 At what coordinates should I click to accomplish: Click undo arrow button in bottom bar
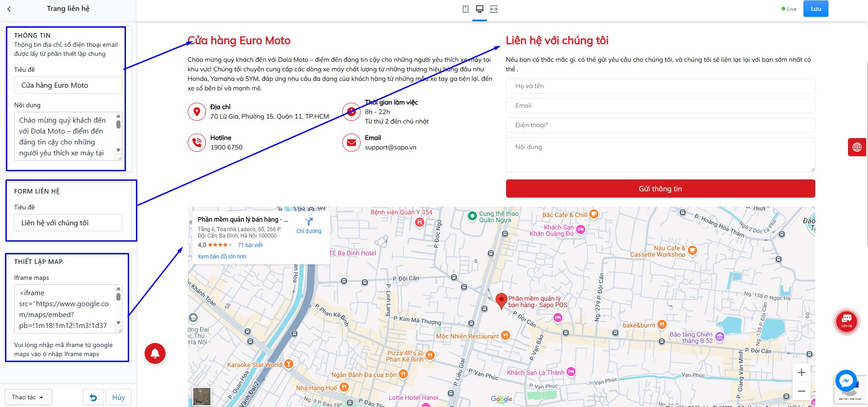tap(93, 397)
